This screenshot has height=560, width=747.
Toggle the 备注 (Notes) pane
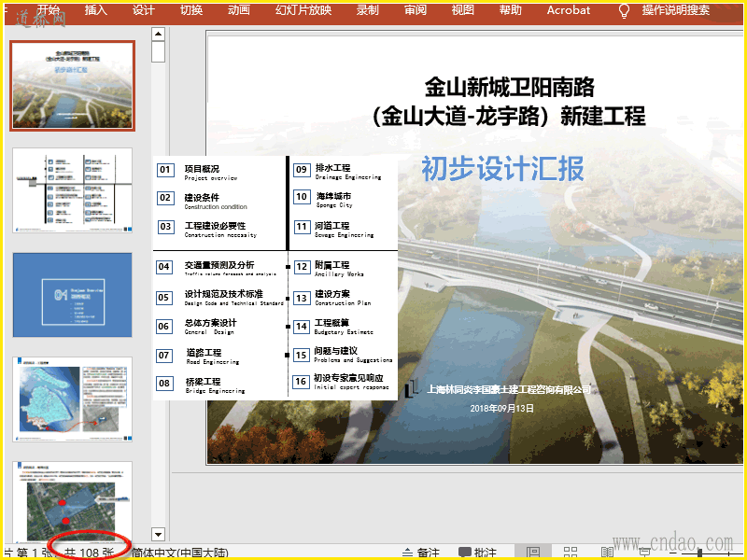coord(420,553)
